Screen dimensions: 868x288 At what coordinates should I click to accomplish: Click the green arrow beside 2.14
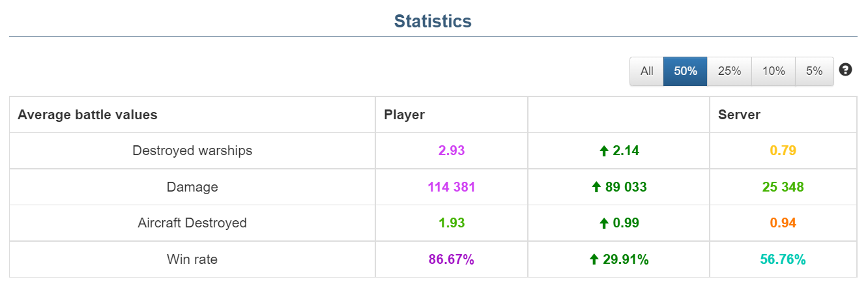point(603,151)
